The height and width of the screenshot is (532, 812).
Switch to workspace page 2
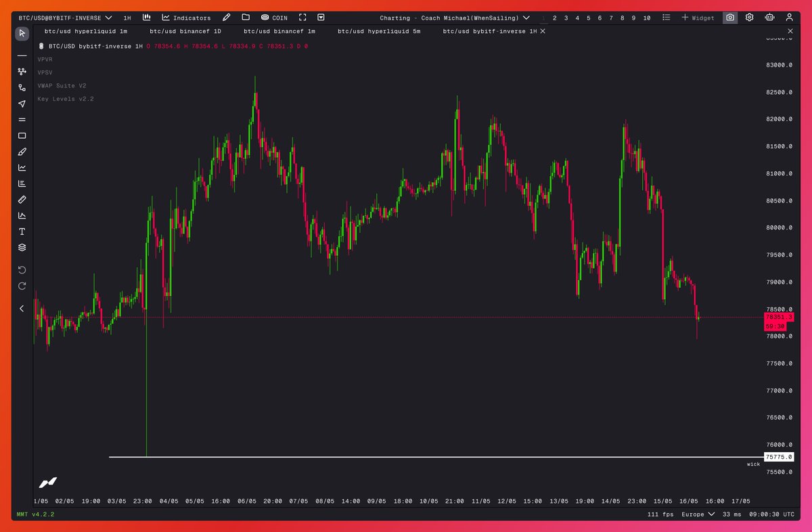pos(555,18)
